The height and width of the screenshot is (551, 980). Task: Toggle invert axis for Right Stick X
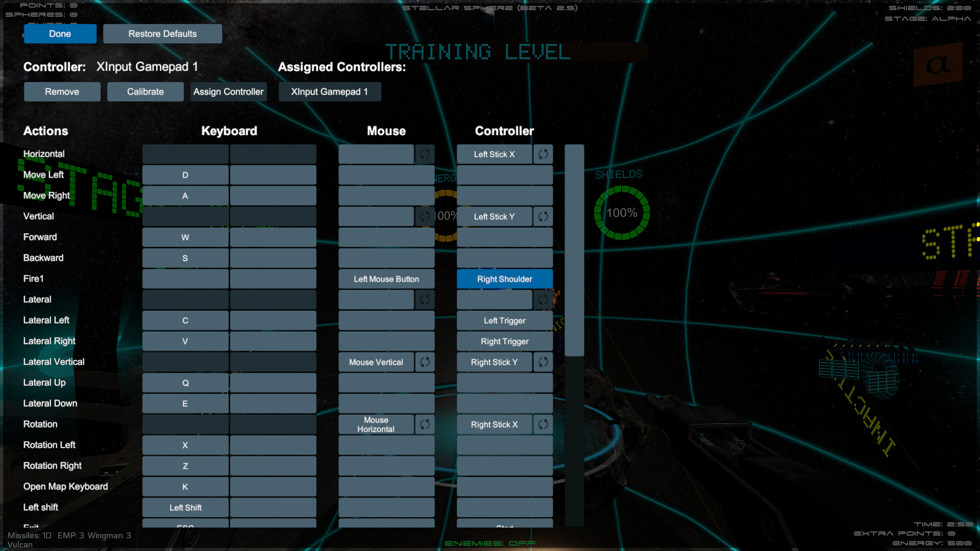pos(543,424)
